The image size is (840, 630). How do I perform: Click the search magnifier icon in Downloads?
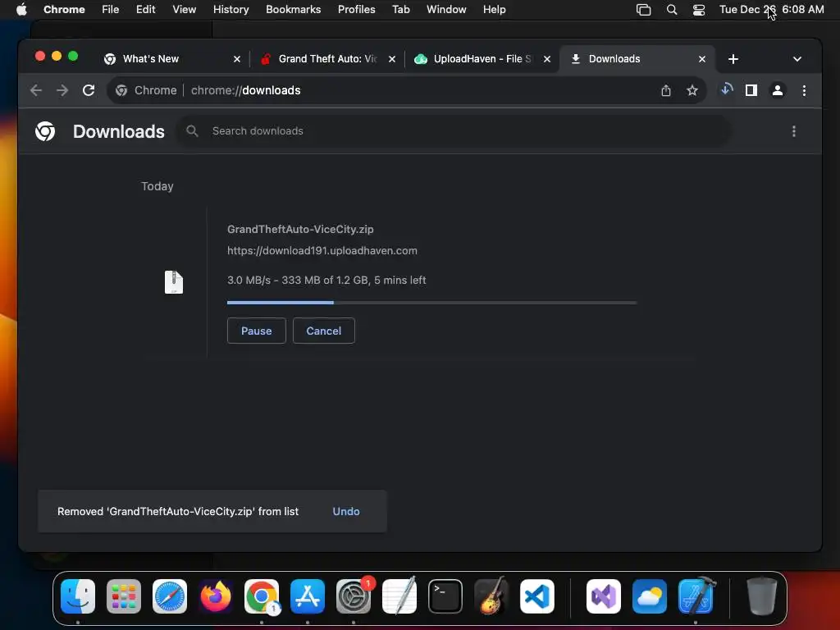pos(192,130)
